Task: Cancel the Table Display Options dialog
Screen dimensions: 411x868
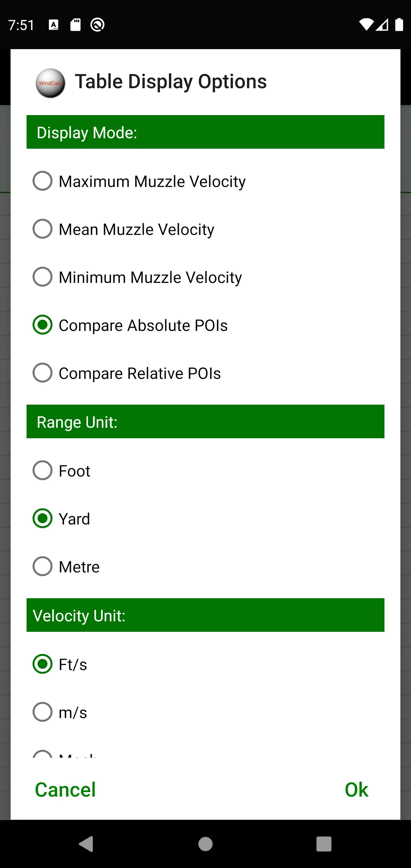Action: coord(65,790)
